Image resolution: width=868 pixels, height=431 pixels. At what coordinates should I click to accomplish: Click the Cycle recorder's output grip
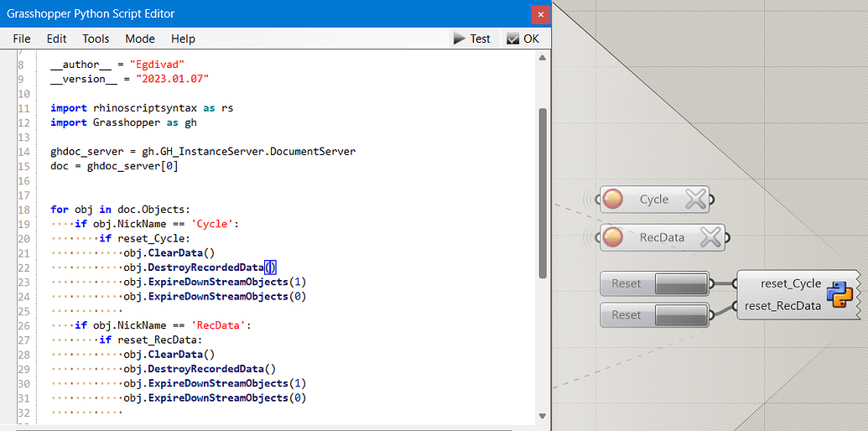tap(713, 200)
